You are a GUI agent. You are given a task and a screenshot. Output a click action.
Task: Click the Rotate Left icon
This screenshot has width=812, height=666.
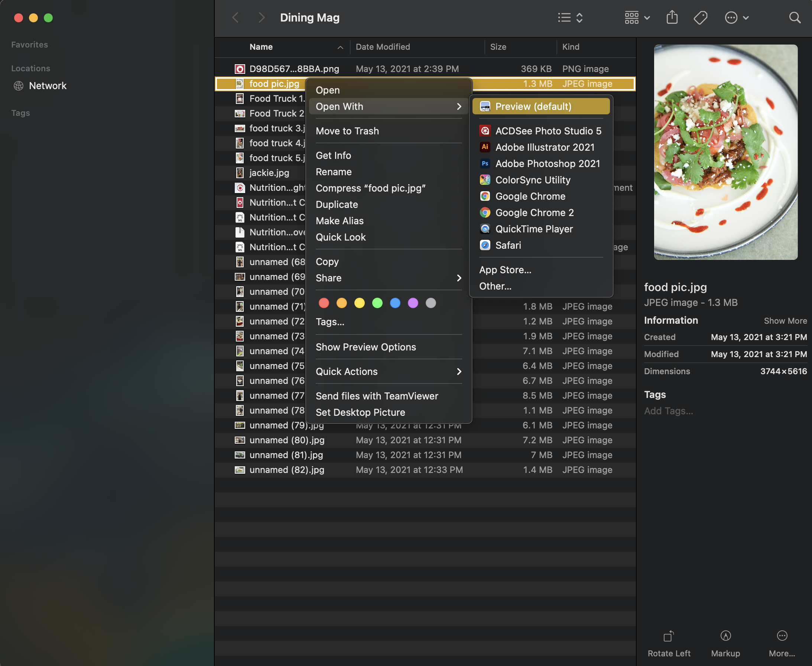(669, 636)
